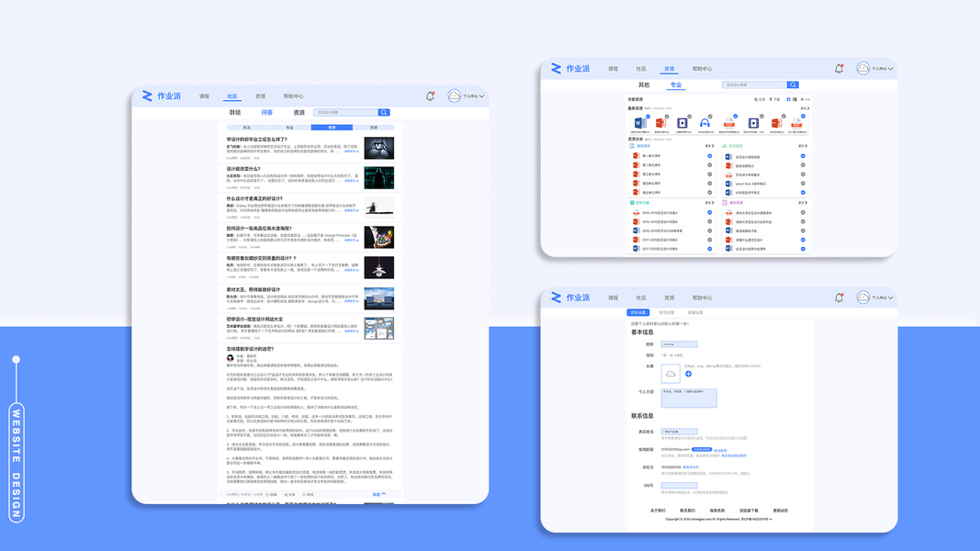Toggle the check mark for 第五单元课件
Image resolution: width=980 pixels, height=551 pixels.
709,193
